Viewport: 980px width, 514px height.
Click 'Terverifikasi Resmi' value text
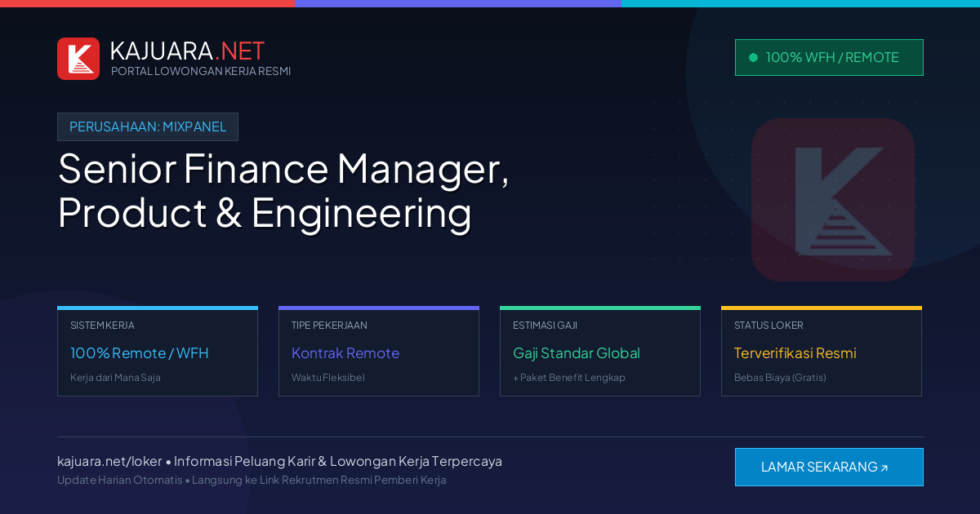tap(795, 353)
